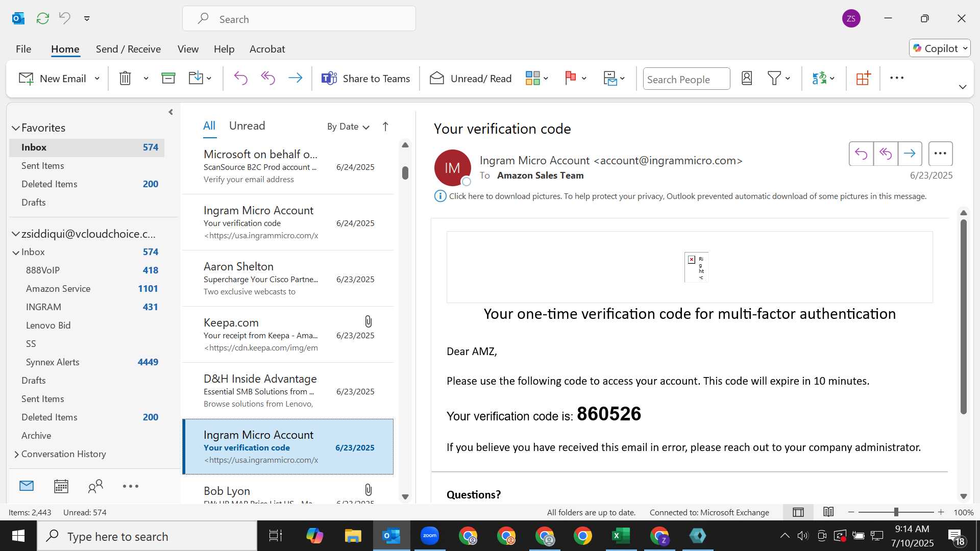Click the IM sender avatar
Viewport: 980px width, 551px height.
click(x=452, y=168)
